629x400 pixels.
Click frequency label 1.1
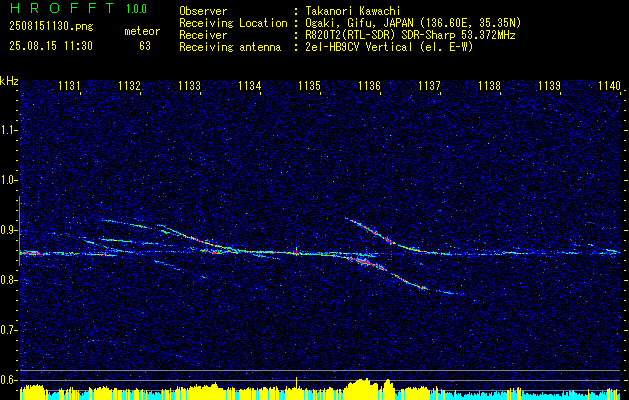(8, 130)
